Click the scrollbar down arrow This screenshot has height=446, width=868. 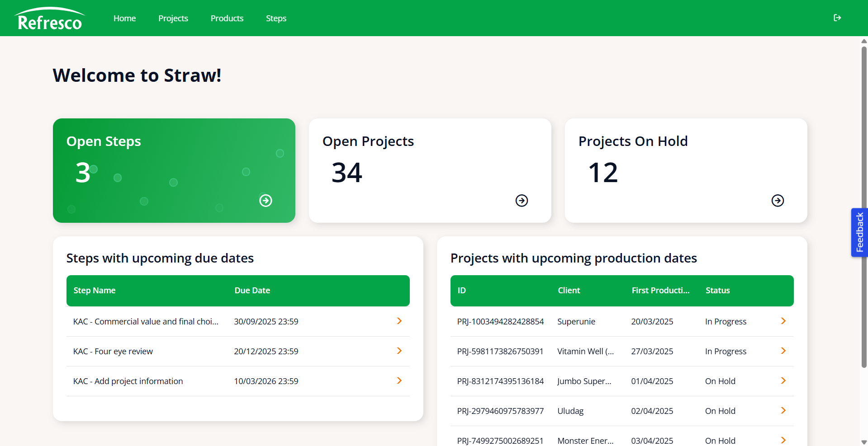pyautogui.click(x=864, y=442)
